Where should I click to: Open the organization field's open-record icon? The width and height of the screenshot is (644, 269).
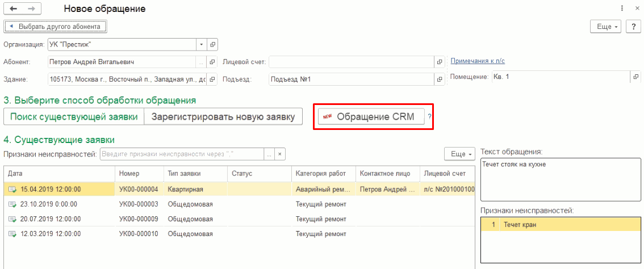(x=213, y=44)
